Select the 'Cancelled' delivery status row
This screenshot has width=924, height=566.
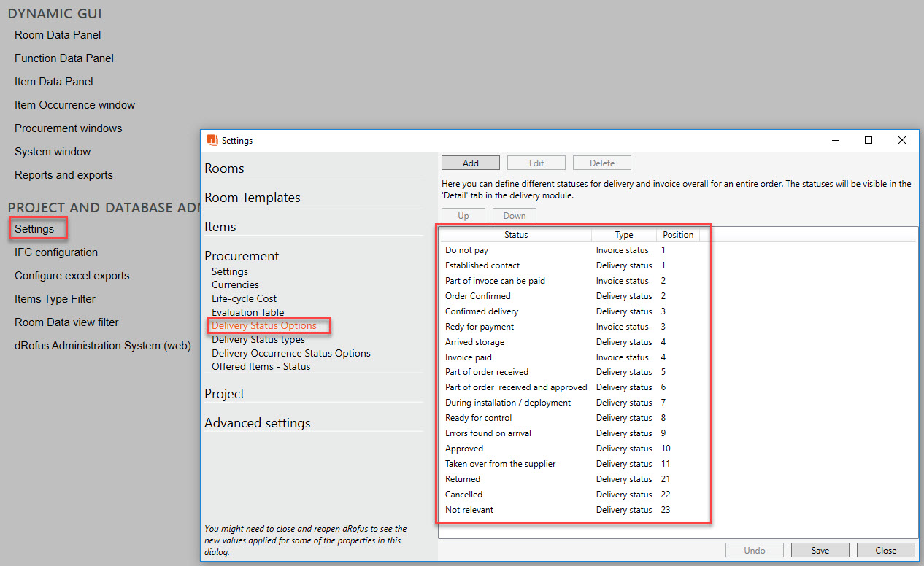pyautogui.click(x=463, y=495)
